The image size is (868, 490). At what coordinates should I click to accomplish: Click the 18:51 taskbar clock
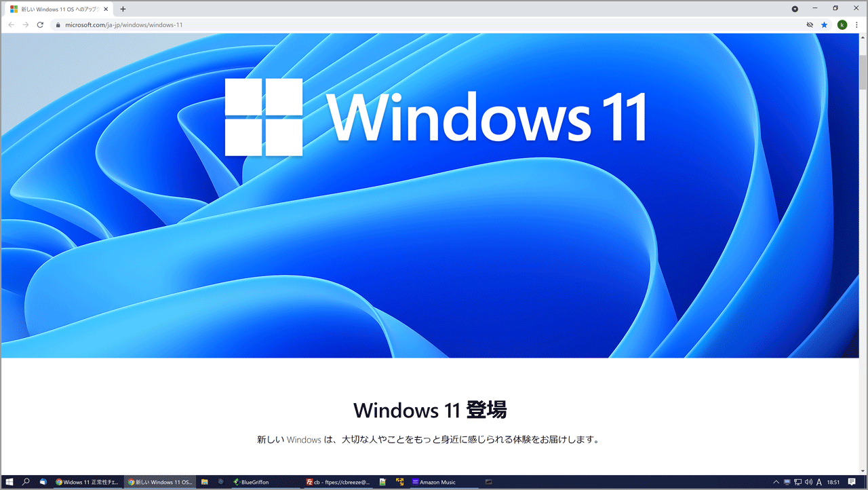(x=833, y=482)
